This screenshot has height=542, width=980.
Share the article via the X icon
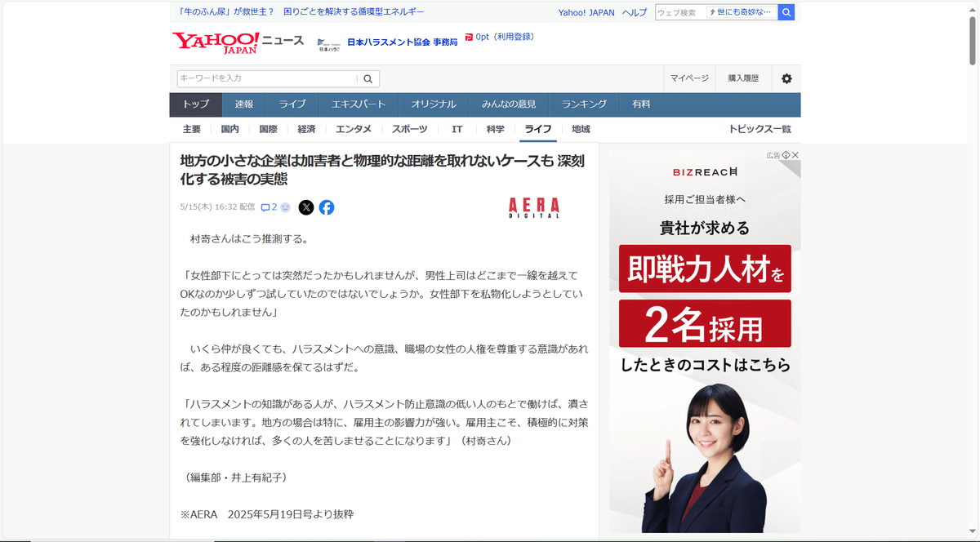(306, 207)
